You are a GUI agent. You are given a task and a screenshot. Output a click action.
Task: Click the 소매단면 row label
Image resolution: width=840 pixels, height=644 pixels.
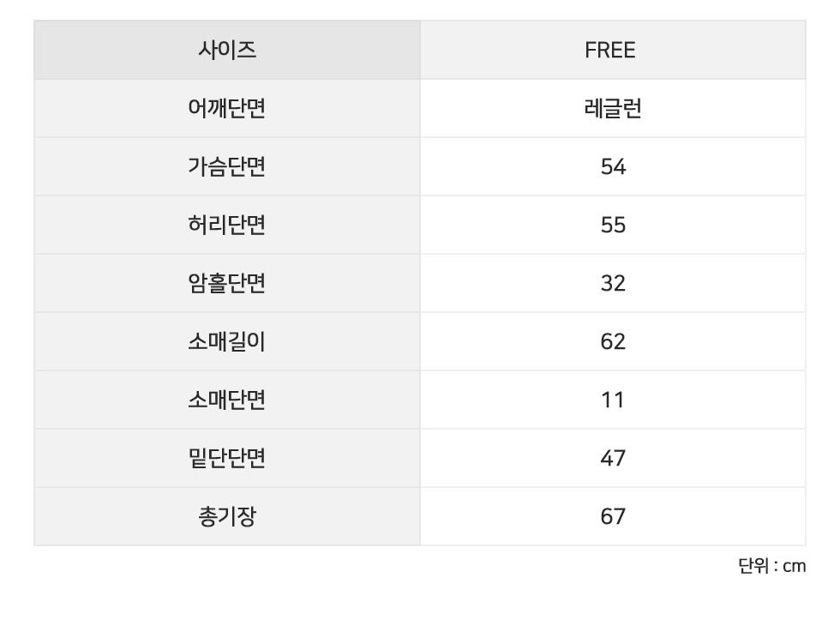[x=226, y=400]
